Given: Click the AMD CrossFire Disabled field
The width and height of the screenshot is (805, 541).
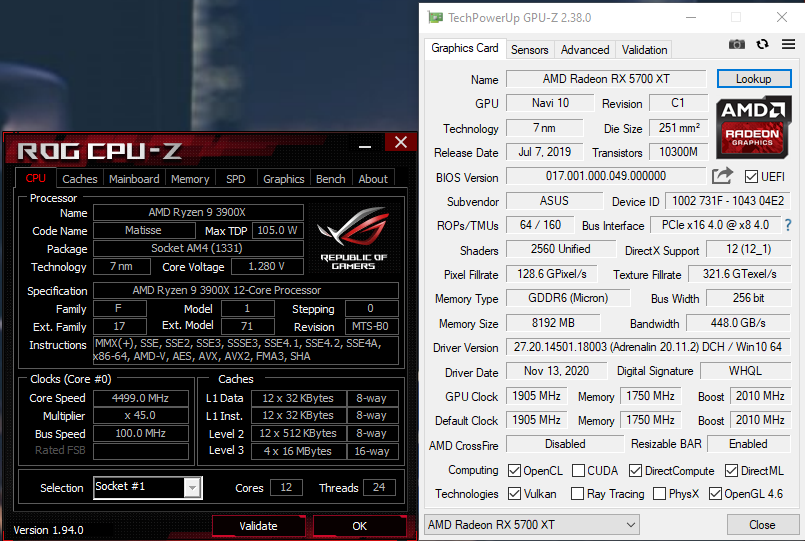Looking at the screenshot, I should pyautogui.click(x=565, y=443).
